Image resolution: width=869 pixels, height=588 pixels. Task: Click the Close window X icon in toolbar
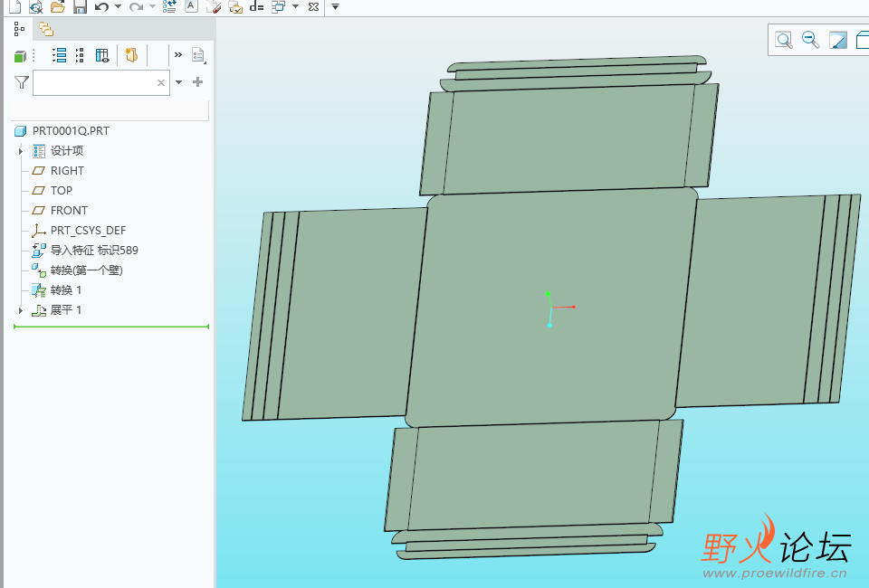point(313,6)
